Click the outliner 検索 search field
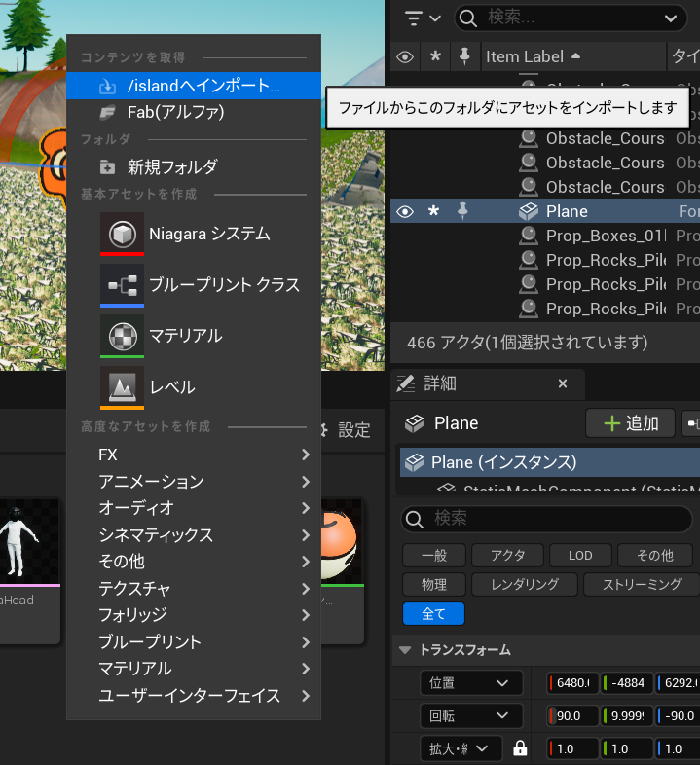Image resolution: width=700 pixels, height=765 pixels. [571, 18]
